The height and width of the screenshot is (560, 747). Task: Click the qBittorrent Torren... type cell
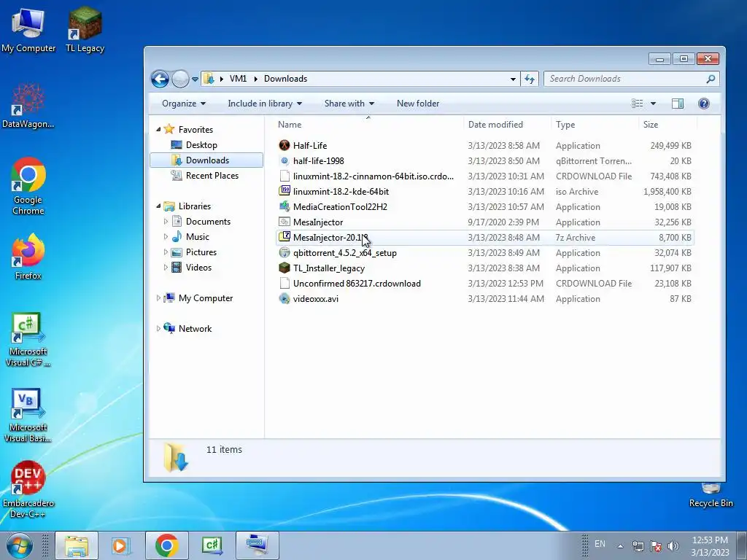coord(594,161)
